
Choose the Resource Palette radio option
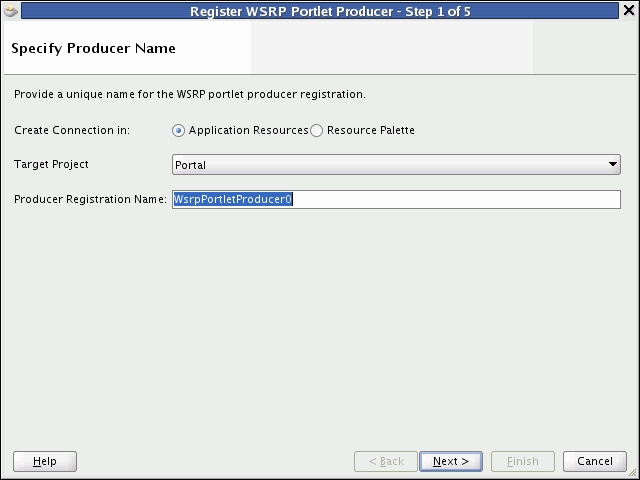coord(316,131)
